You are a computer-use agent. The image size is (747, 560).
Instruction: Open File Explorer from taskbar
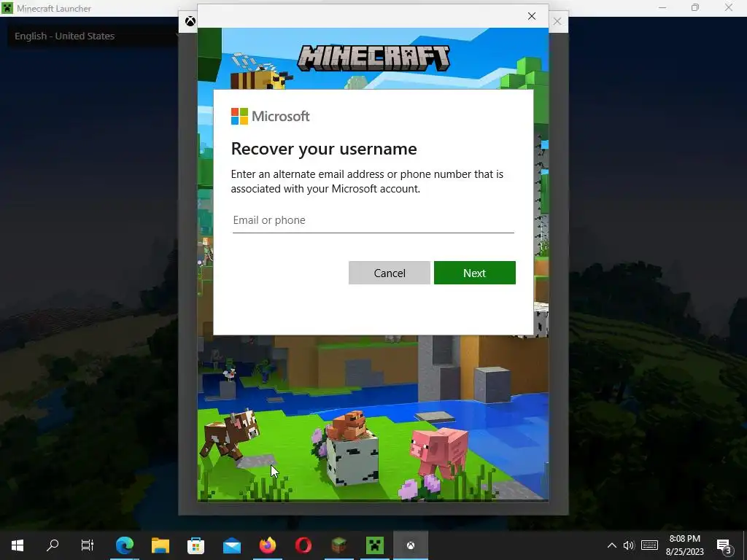160,545
